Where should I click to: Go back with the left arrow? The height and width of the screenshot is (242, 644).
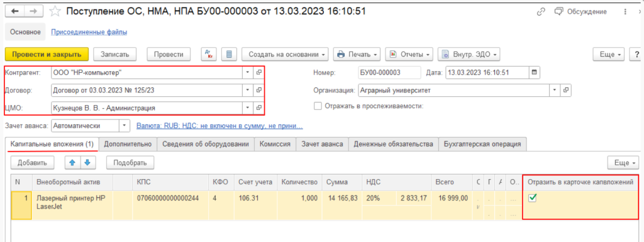point(14,11)
